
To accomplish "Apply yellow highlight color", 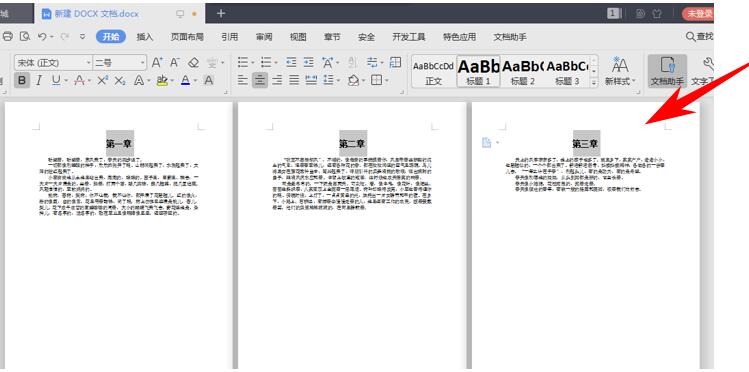I will point(162,80).
